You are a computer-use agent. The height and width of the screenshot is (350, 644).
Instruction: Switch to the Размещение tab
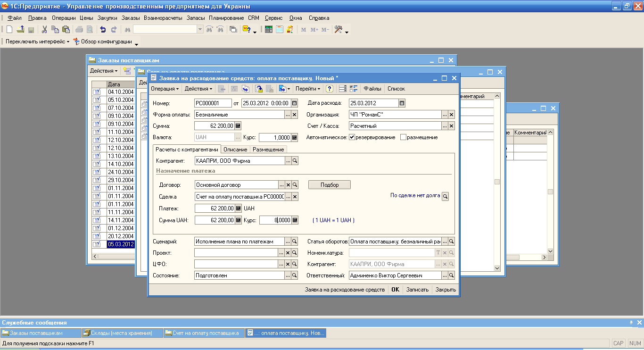[268, 150]
